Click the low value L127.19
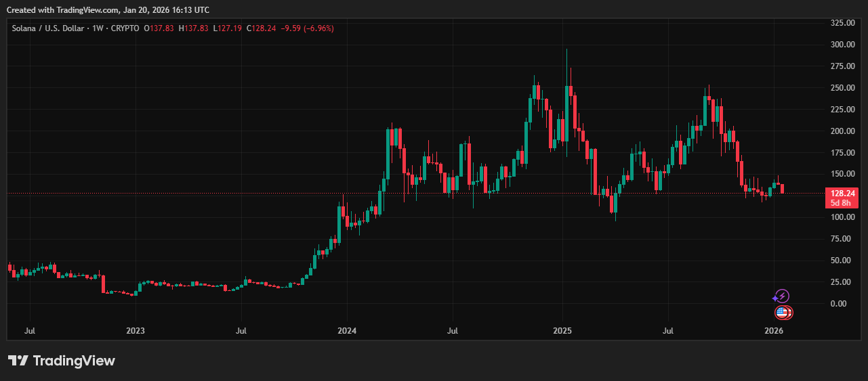Viewport: 868px width, 381px height. (x=227, y=28)
